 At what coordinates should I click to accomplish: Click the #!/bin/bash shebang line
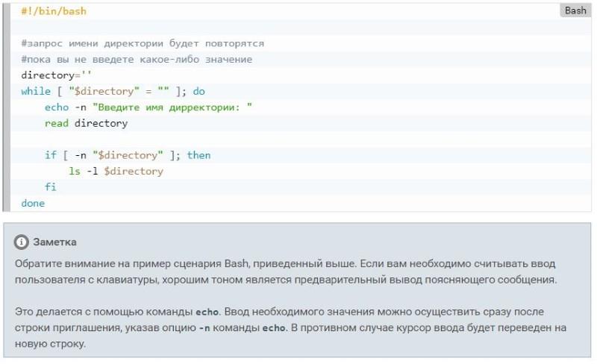tap(54, 11)
